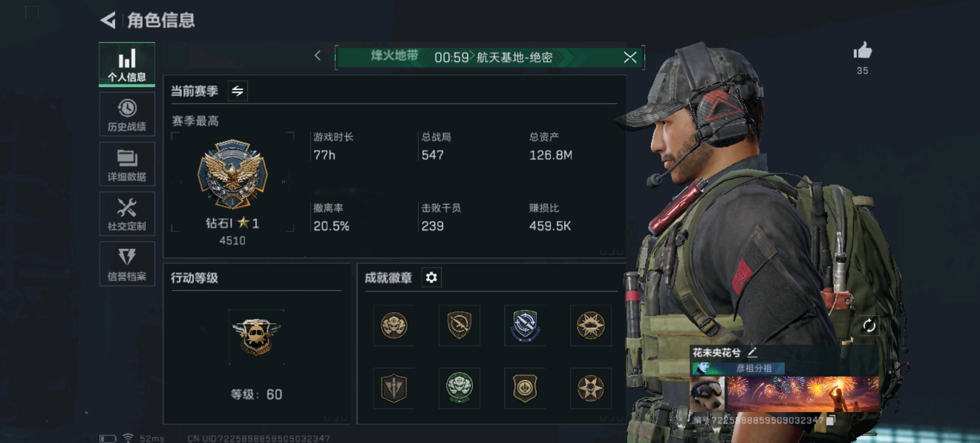Open the 社交定制 tools section

click(127, 214)
